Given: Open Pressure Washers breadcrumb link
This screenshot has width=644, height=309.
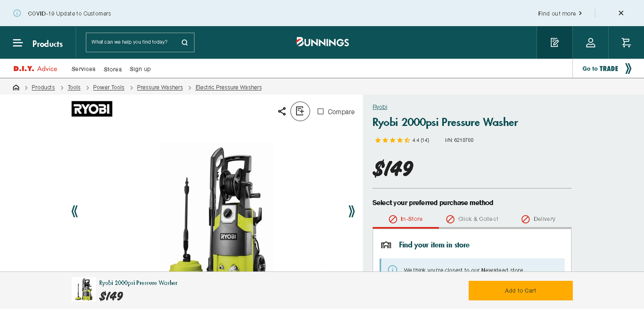Looking at the screenshot, I should (160, 88).
